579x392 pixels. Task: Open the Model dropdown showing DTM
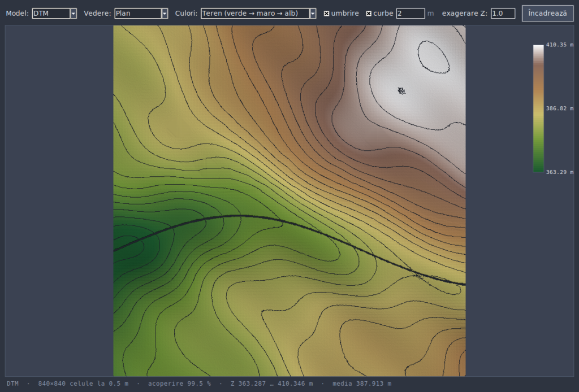pos(54,14)
